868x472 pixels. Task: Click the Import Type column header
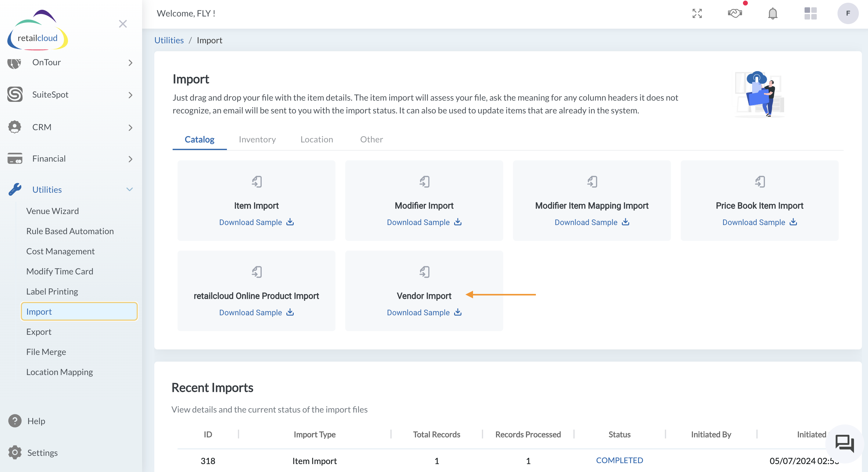[x=314, y=434]
